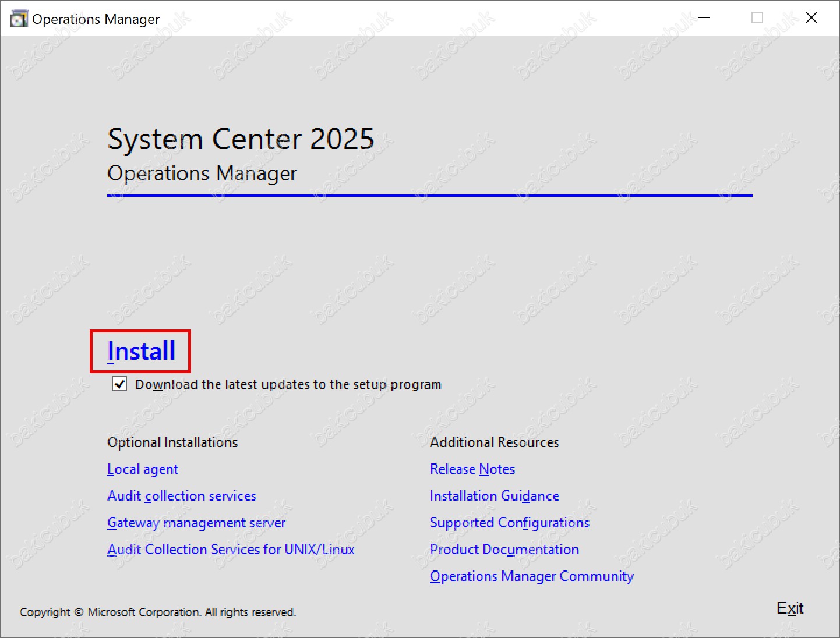Close the Operations Manager window

pos(811,18)
